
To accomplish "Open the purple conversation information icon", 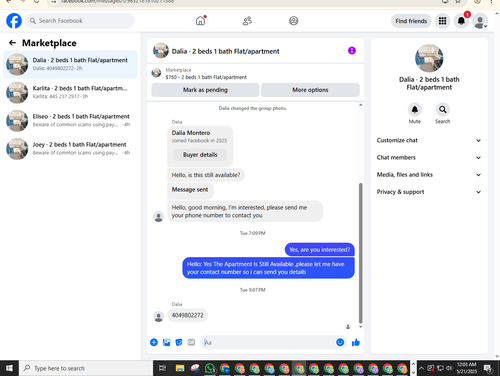I will coord(352,51).
